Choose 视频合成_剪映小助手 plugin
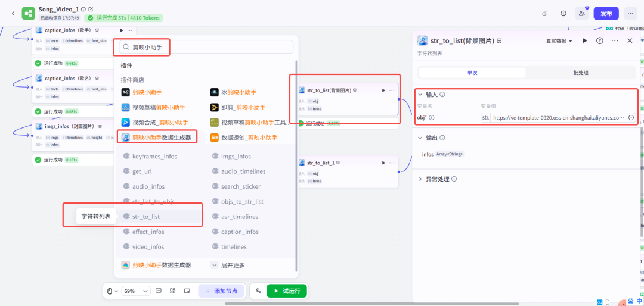 155,122
